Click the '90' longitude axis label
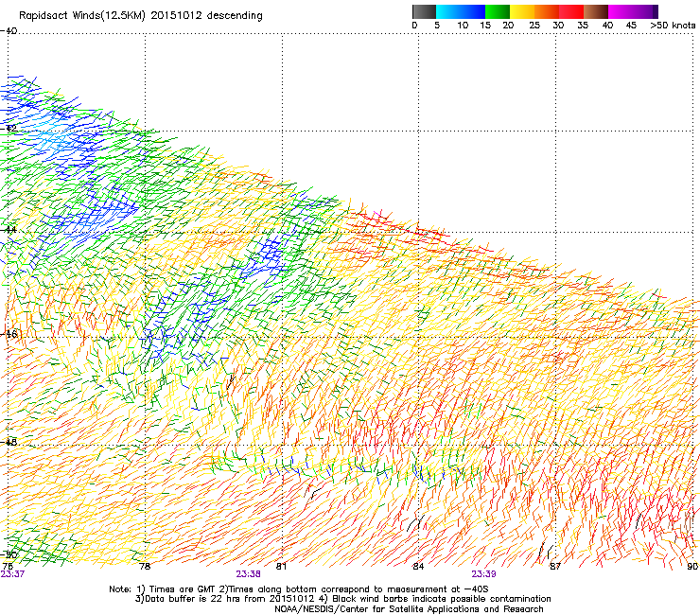The image size is (700, 615). [x=692, y=567]
